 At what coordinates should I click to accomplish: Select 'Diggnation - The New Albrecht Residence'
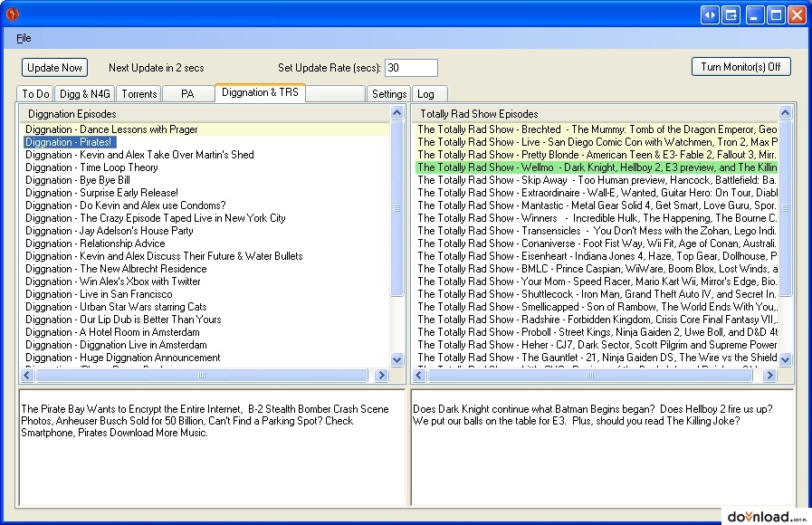pos(116,269)
